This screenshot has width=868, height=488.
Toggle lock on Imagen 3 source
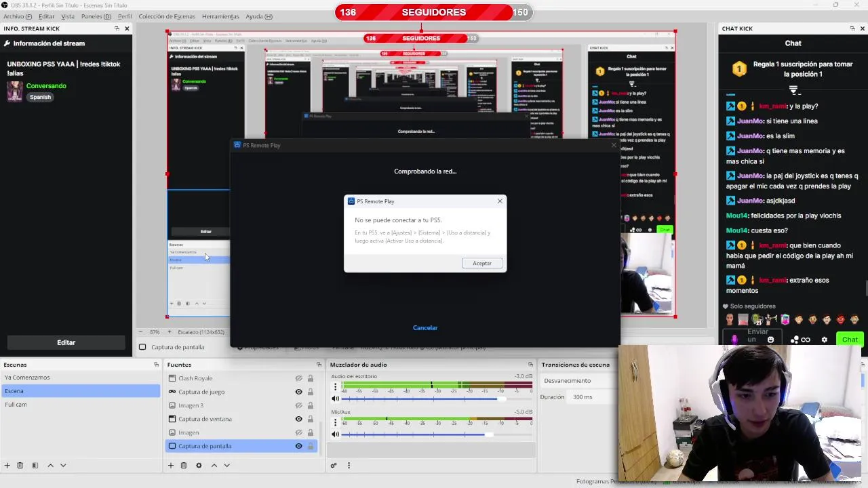click(311, 405)
